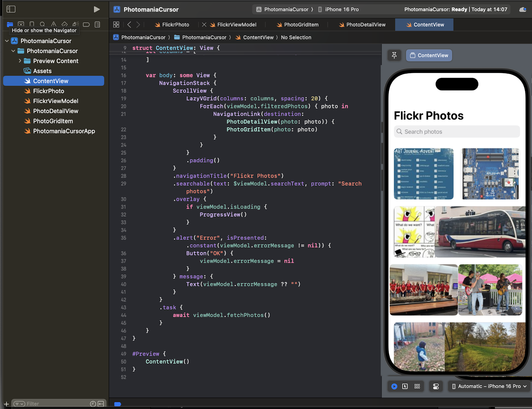Toggle the Navigator sidebar button

point(11,9)
